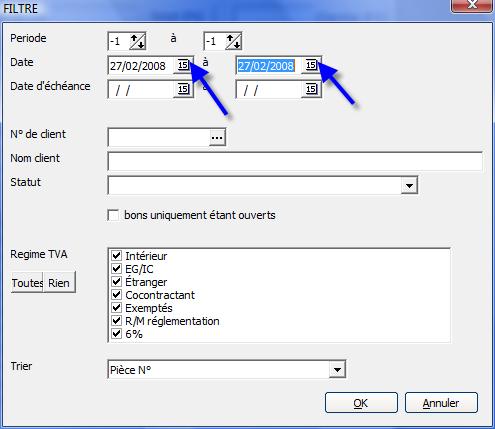The height and width of the screenshot is (429, 495).
Task: Clear all regimes with Rien button
Action: point(59,283)
